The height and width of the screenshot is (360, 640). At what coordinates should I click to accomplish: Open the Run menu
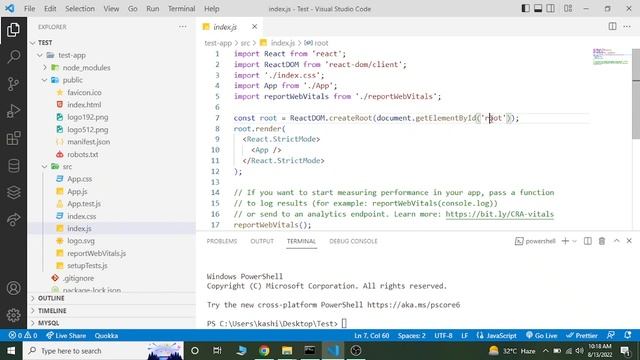click(153, 9)
